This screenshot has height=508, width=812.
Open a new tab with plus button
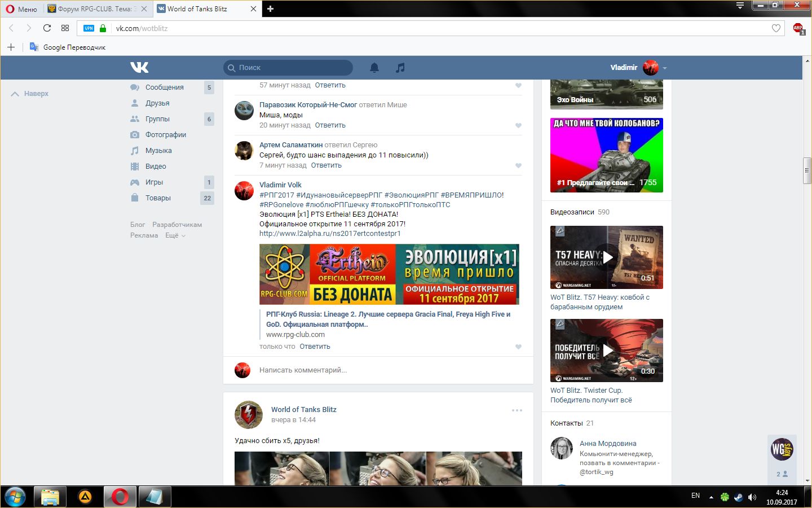(x=270, y=8)
